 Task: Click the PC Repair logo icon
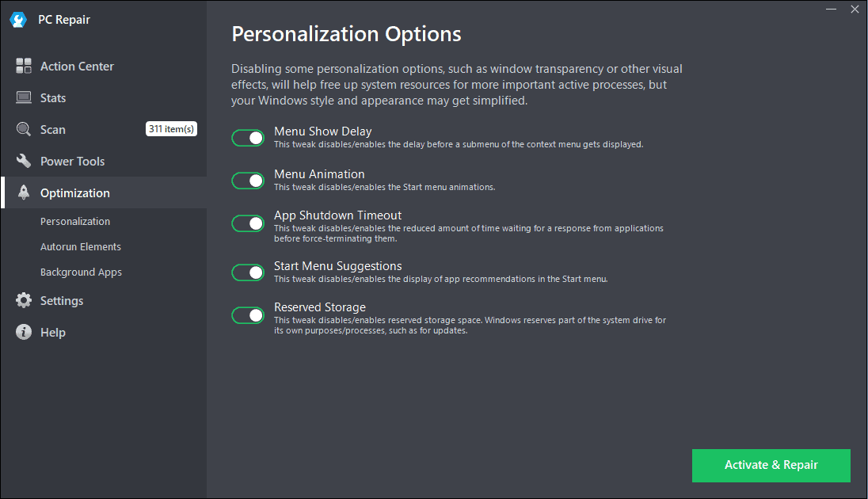pyautogui.click(x=18, y=20)
